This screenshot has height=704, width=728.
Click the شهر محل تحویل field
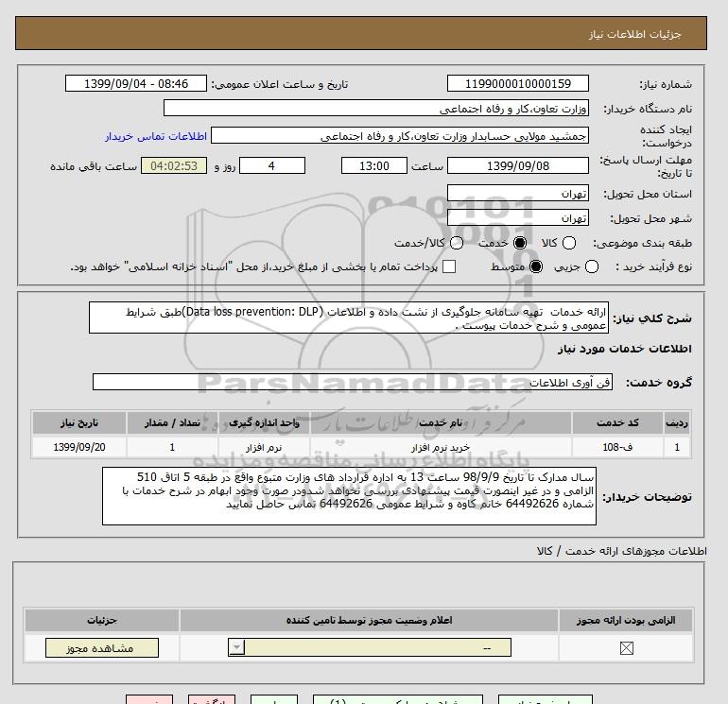(518, 217)
